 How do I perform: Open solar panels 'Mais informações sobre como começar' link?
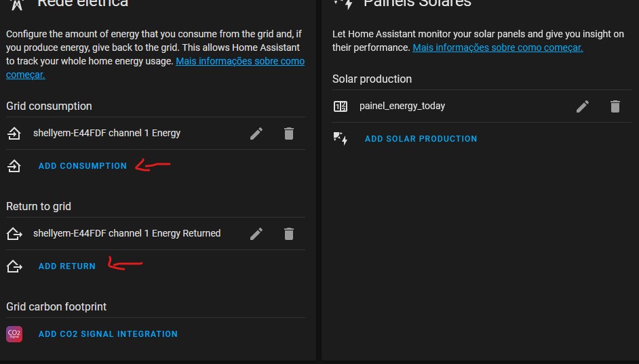coord(498,47)
